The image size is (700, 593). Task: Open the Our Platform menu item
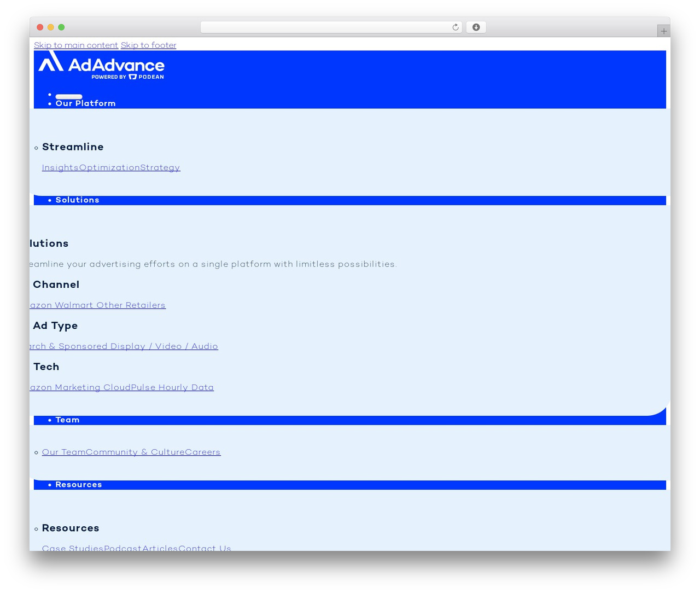click(x=85, y=103)
